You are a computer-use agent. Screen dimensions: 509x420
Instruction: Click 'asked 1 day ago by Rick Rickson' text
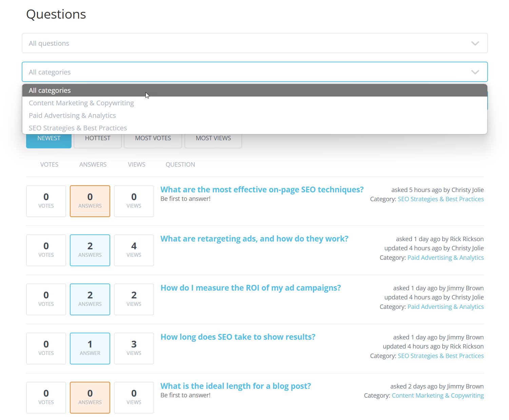point(440,239)
